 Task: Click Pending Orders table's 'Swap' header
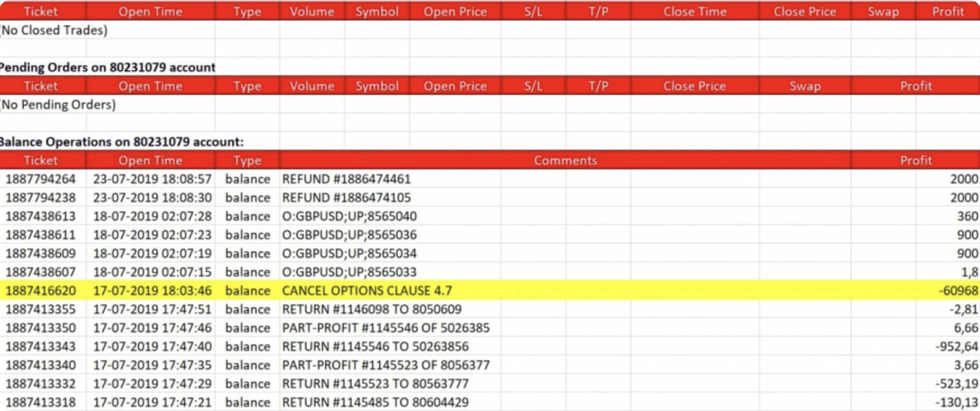coord(805,86)
